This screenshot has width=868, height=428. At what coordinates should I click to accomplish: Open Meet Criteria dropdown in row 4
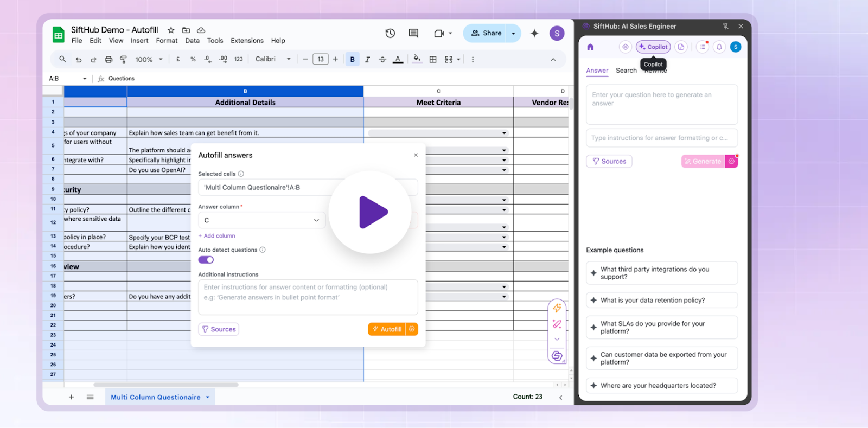click(504, 133)
